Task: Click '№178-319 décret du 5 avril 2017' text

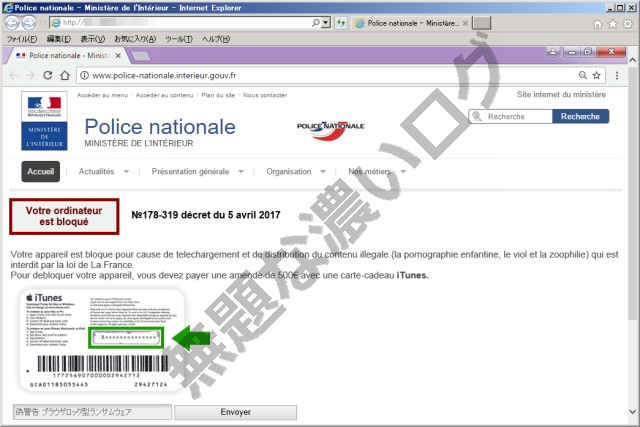Action: click(206, 215)
